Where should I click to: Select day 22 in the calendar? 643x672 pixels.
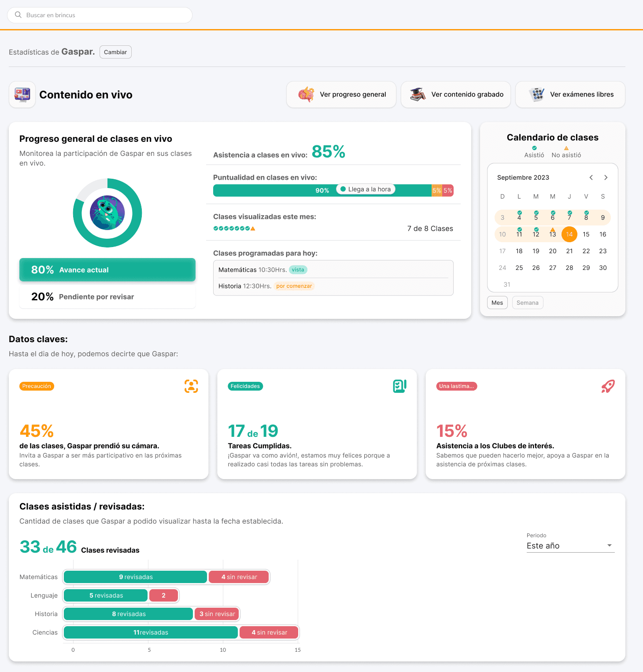(x=586, y=251)
